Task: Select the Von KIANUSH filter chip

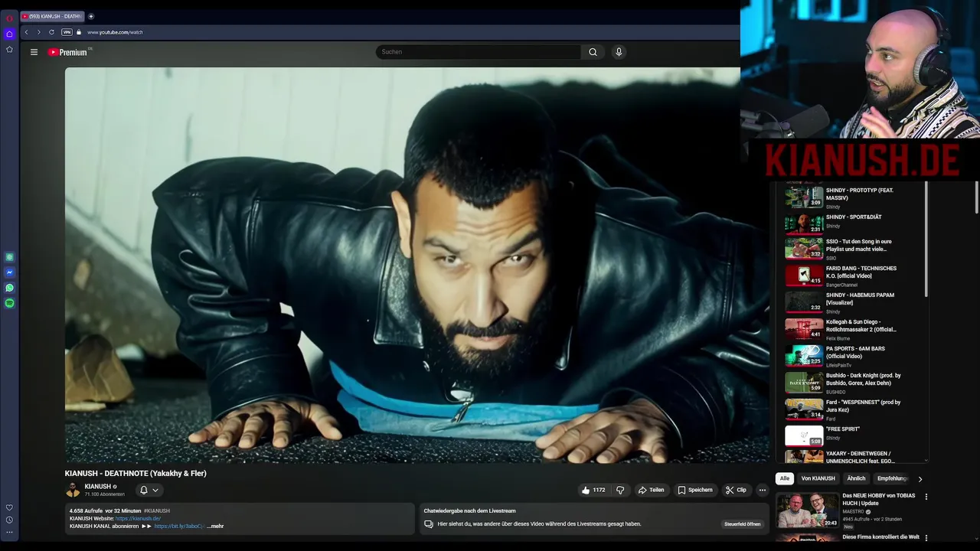Action: click(x=818, y=478)
